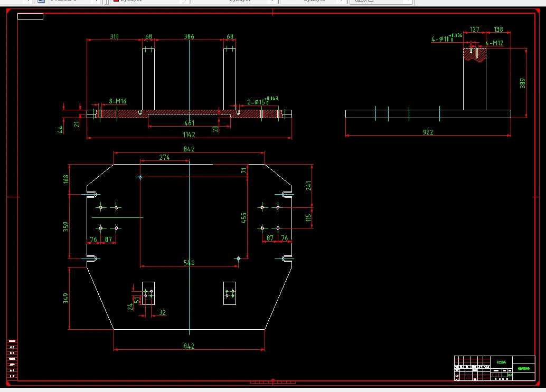Select the 349 vertical dimension
Viewport: 546px width, 392px height.
65,298
